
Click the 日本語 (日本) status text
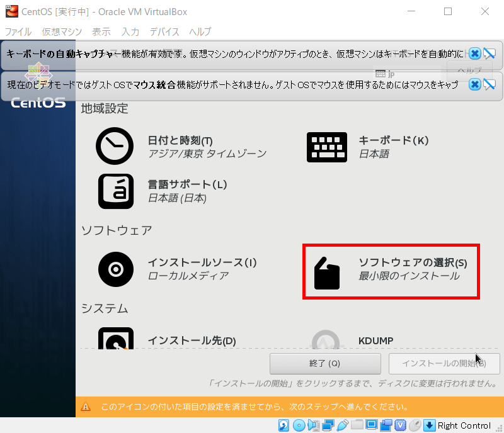point(177,198)
